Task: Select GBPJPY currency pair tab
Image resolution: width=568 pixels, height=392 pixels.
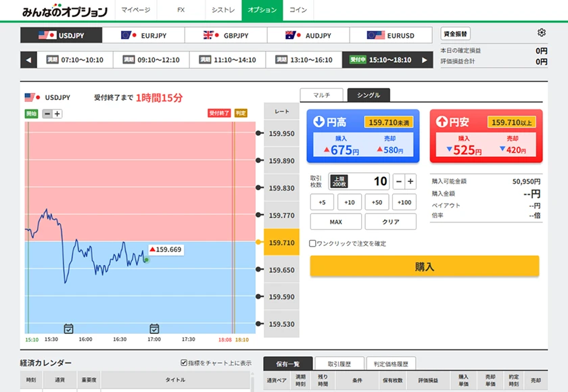Action: [226, 35]
